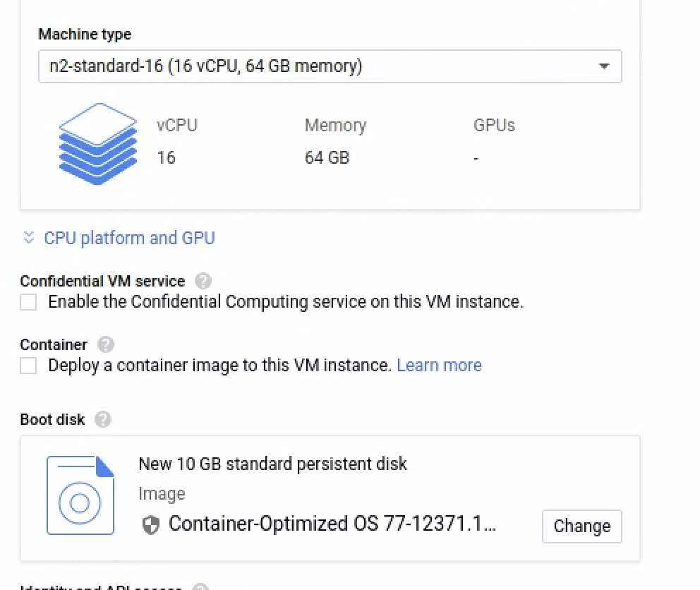This screenshot has width=700, height=590.
Task: Open the Machine type dropdown arrow
Action: [603, 66]
